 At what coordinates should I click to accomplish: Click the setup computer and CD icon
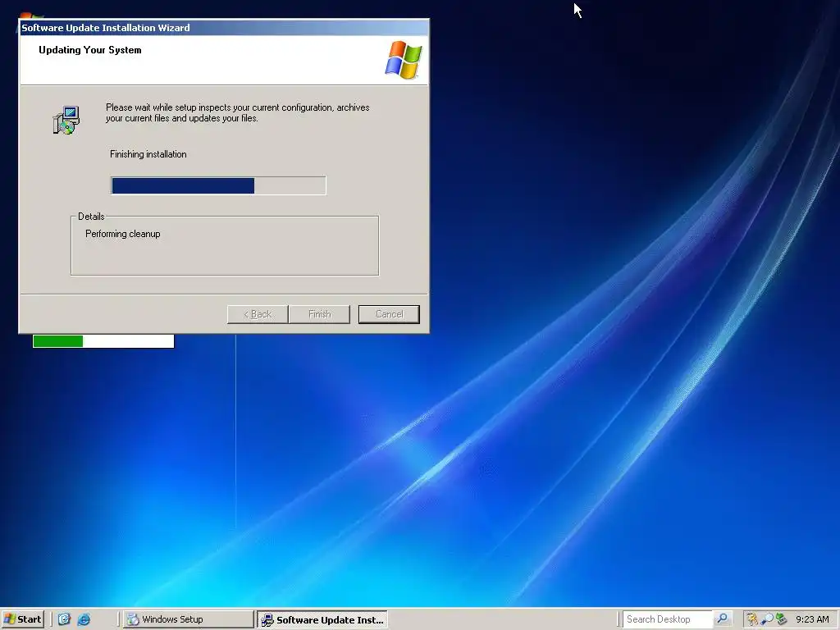(x=66, y=120)
